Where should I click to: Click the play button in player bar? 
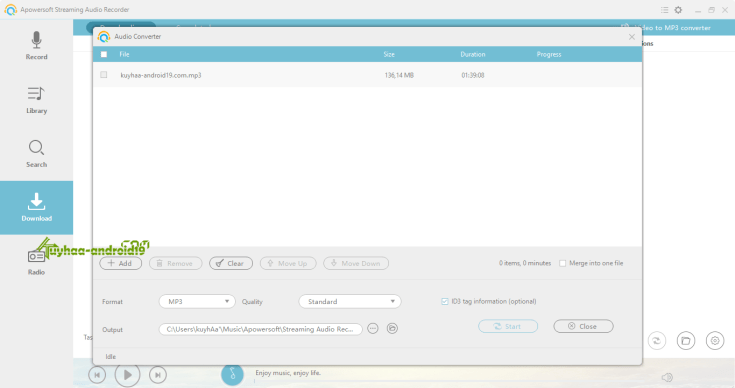[x=128, y=375]
